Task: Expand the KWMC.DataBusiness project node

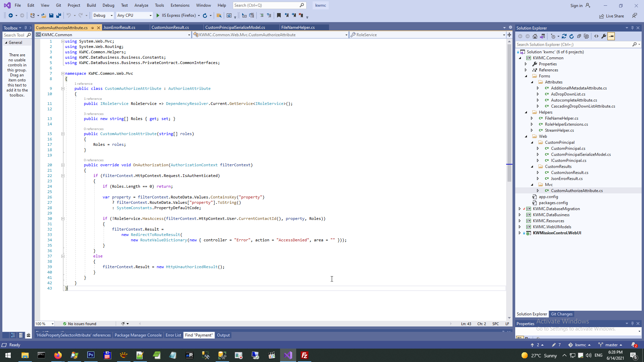Action: (x=520, y=215)
